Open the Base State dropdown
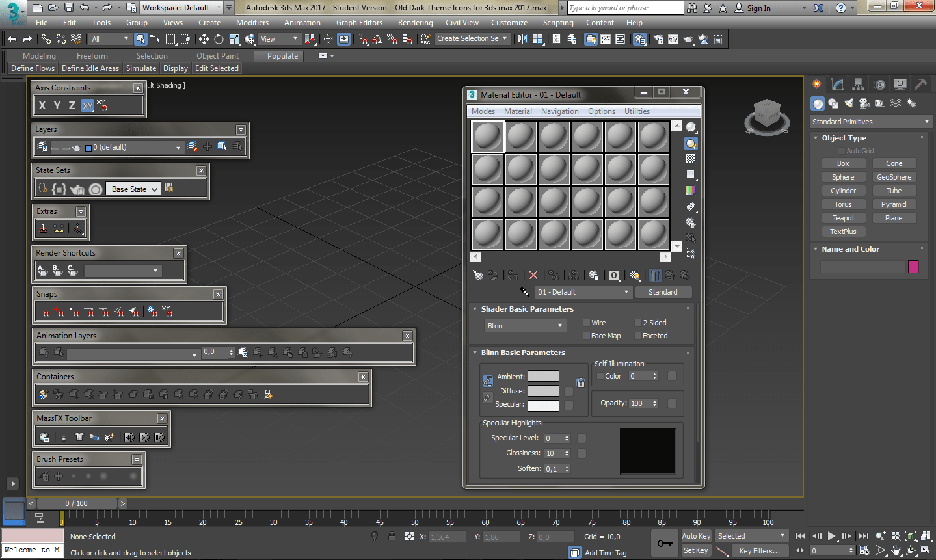The image size is (936, 560). (133, 189)
